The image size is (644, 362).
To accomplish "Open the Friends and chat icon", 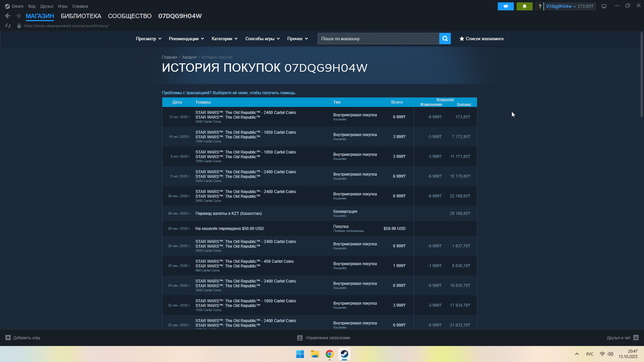I will pos(636,338).
